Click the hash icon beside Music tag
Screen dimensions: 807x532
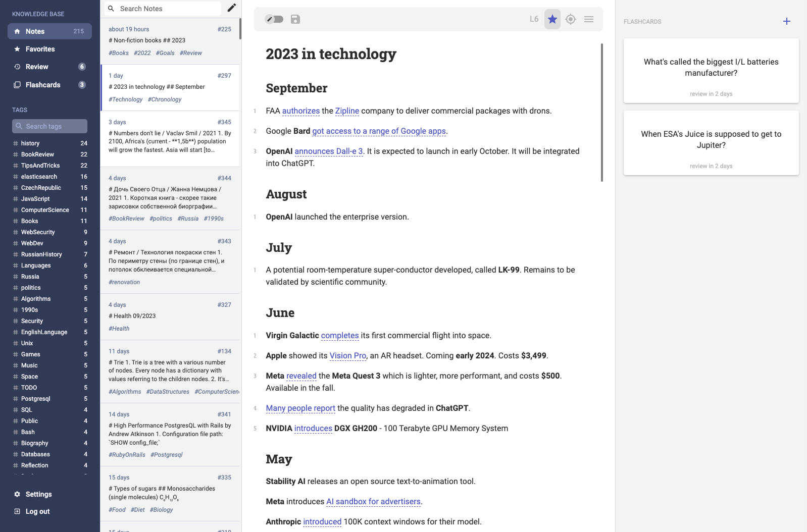point(16,365)
